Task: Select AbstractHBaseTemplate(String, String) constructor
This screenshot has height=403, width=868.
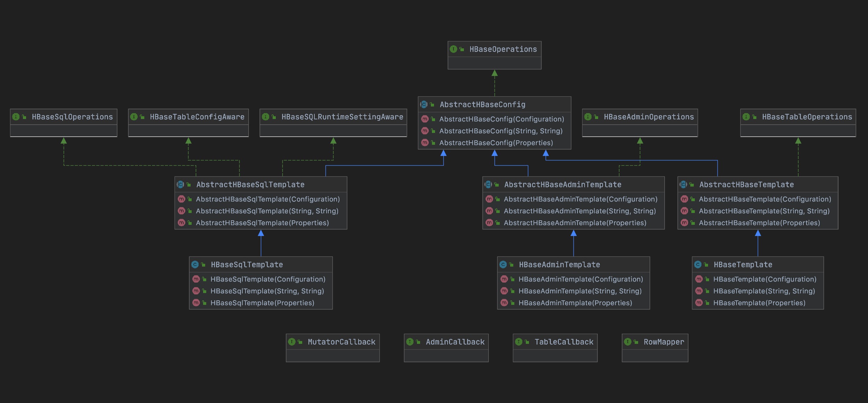Action: tap(764, 211)
